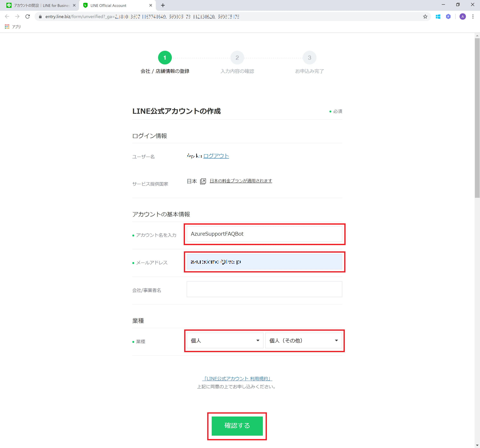Select the LINE Official Account tab
Screen dimensions: 480x448
coord(117,5)
